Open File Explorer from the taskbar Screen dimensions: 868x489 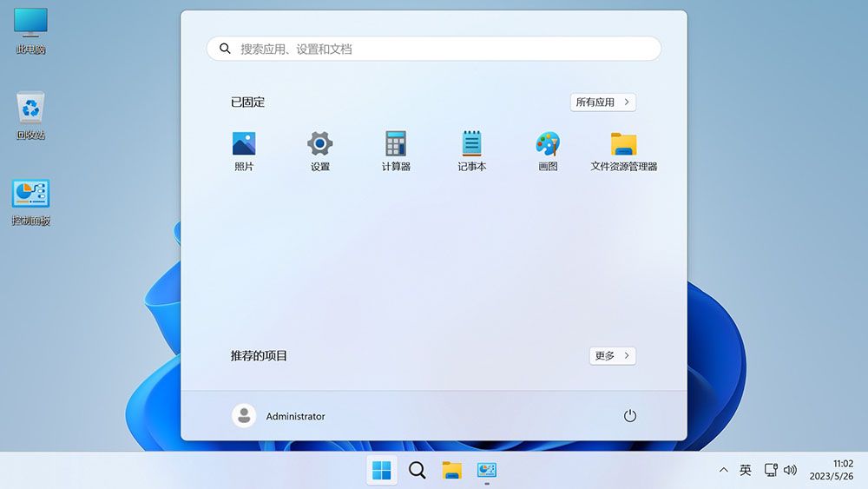tap(451, 470)
